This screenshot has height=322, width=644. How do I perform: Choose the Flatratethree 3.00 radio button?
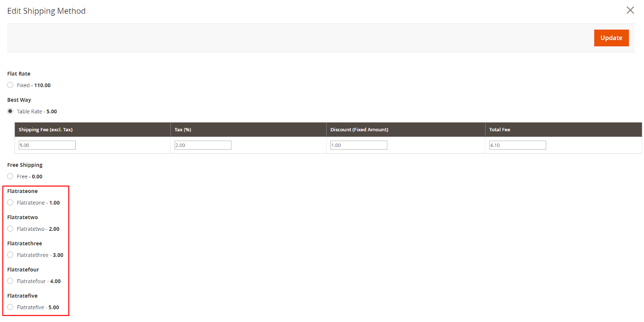pos(10,255)
